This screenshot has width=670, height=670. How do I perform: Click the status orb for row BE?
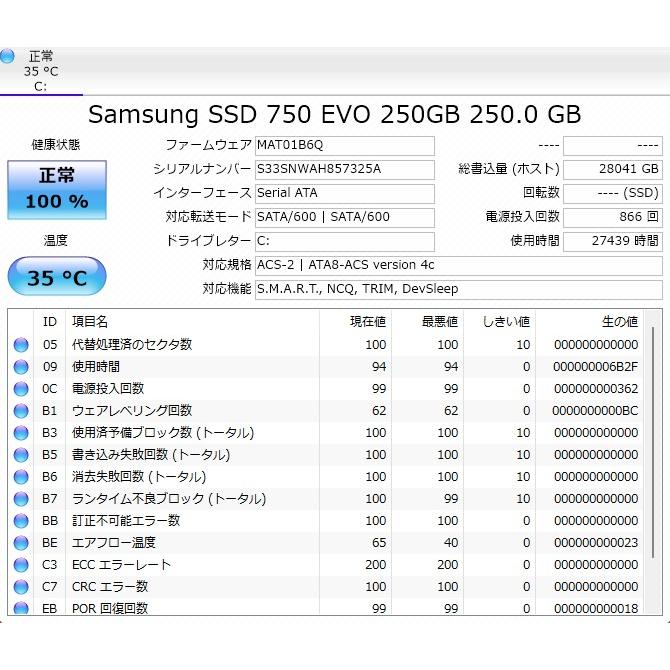[x=21, y=543]
